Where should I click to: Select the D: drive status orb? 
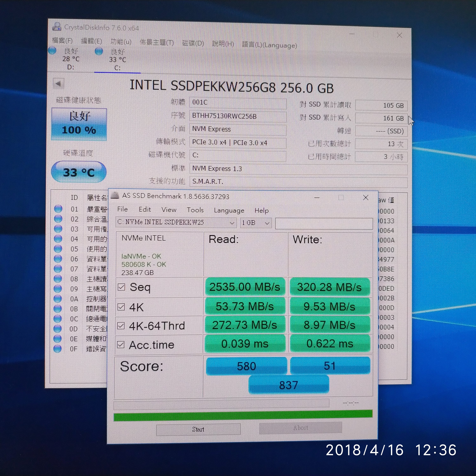[x=52, y=51]
